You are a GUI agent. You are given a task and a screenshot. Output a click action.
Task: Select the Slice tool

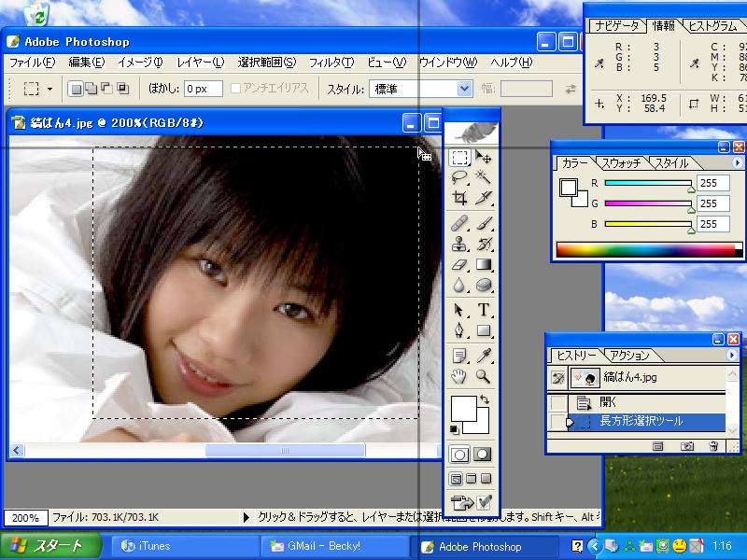[x=484, y=198]
